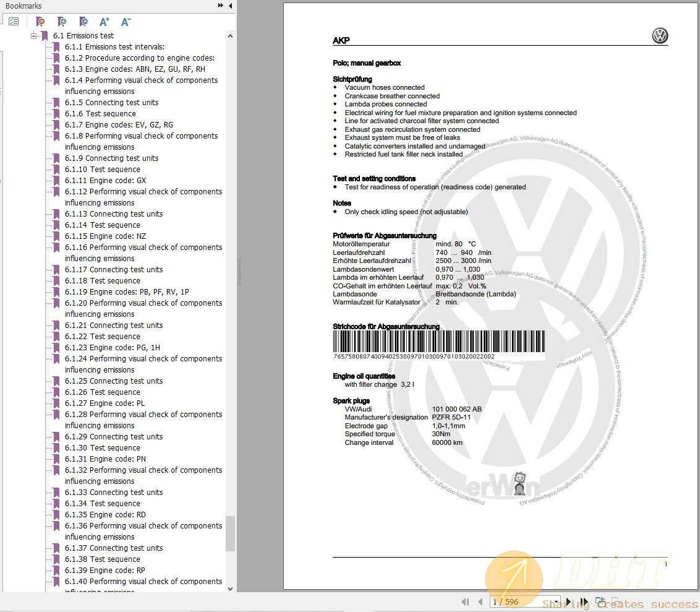Image resolution: width=700 pixels, height=612 pixels.
Task: Click bookmark icon beside 6.1.1 Emissions test intervals
Action: 56,47
